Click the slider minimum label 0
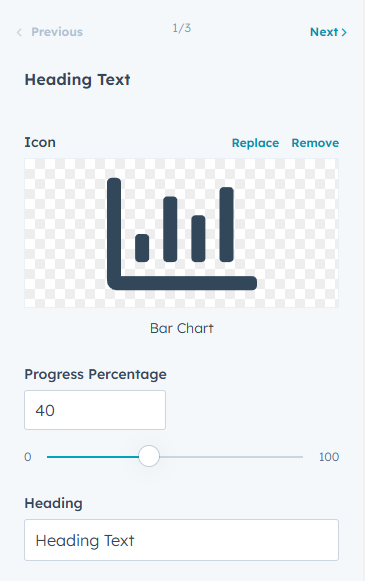 (28, 457)
